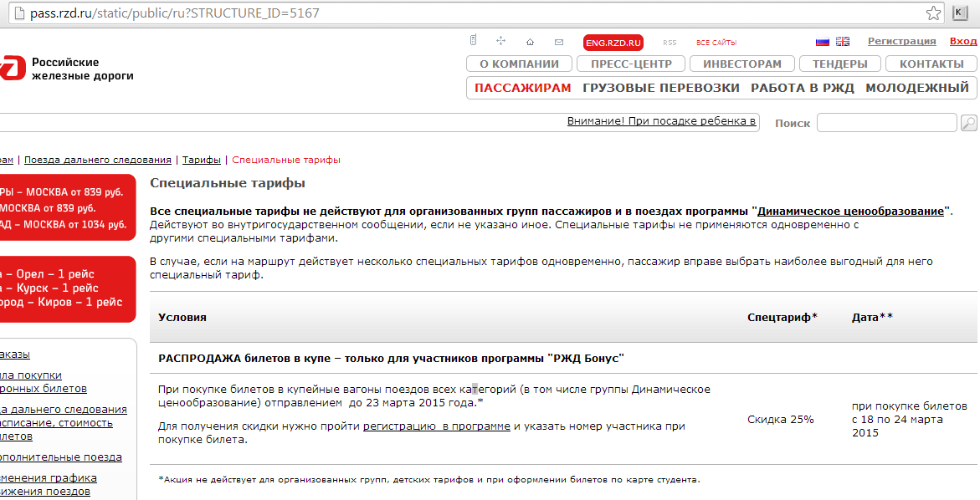Open the ВСЕ САЙТЫ link
The width and height of the screenshot is (980, 500).
716,43
